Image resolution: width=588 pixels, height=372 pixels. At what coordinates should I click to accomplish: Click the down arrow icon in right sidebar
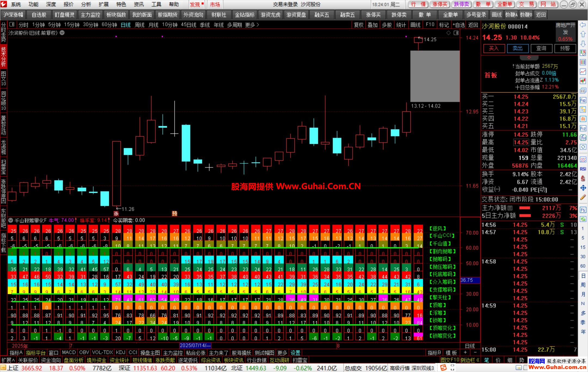[583, 44]
